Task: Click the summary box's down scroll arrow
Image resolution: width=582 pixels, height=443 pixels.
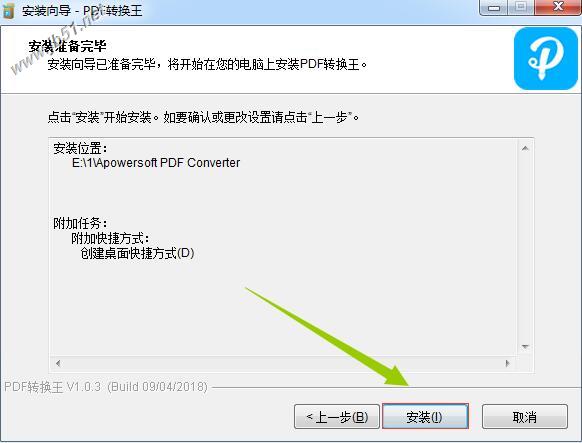Action: tap(525, 347)
